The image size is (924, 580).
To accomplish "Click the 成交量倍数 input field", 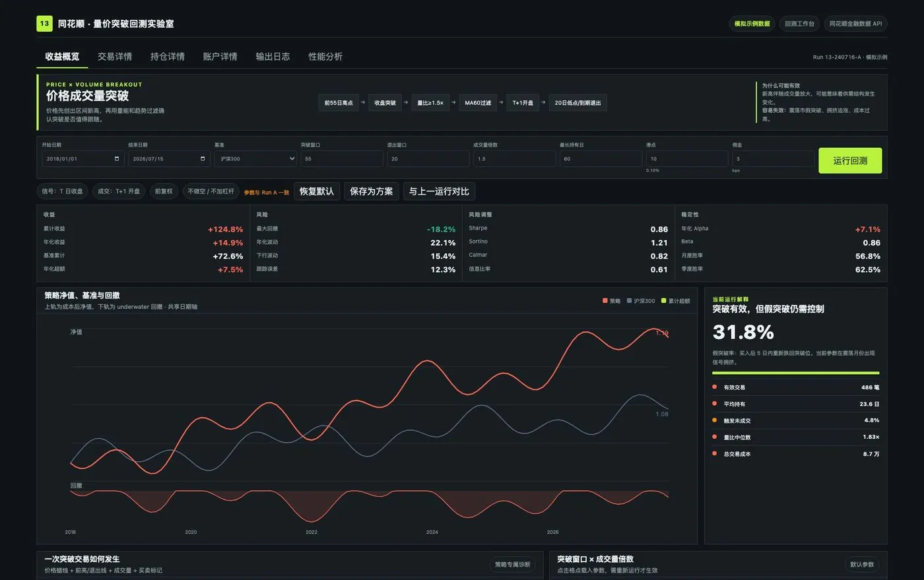I will tap(514, 159).
